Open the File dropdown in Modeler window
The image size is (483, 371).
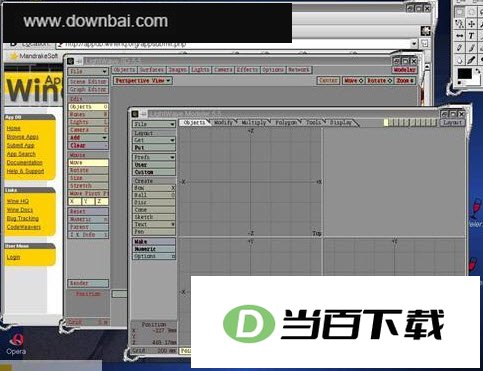point(154,124)
